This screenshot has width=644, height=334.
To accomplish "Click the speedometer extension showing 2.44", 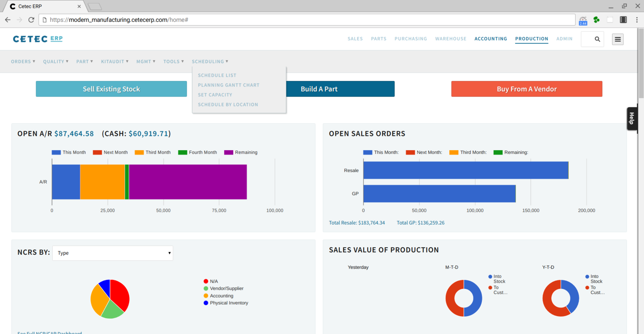I will point(583,20).
